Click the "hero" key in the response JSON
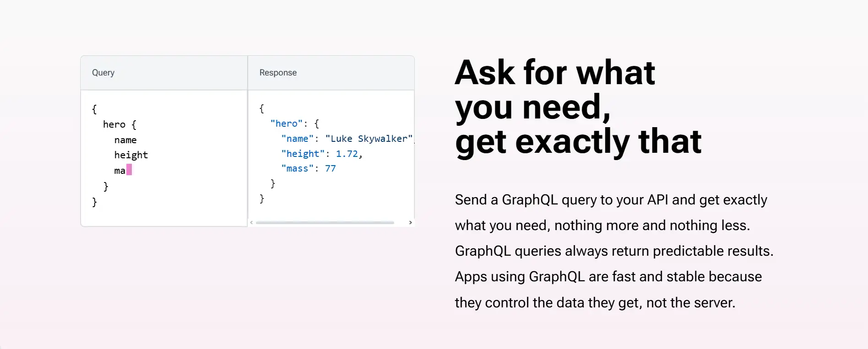This screenshot has width=868, height=349. pyautogui.click(x=286, y=123)
